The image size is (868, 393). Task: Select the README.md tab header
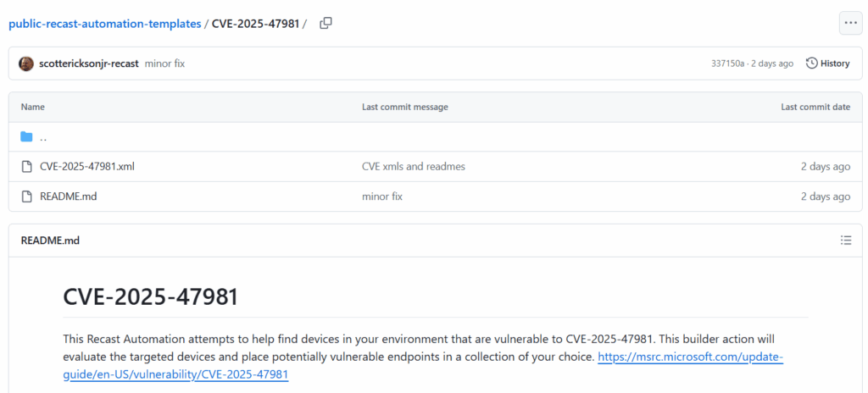pos(50,241)
